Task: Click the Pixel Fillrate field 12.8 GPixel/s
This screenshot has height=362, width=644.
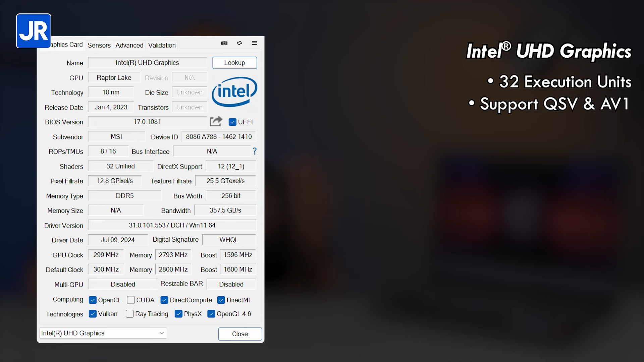Action: tap(115, 181)
